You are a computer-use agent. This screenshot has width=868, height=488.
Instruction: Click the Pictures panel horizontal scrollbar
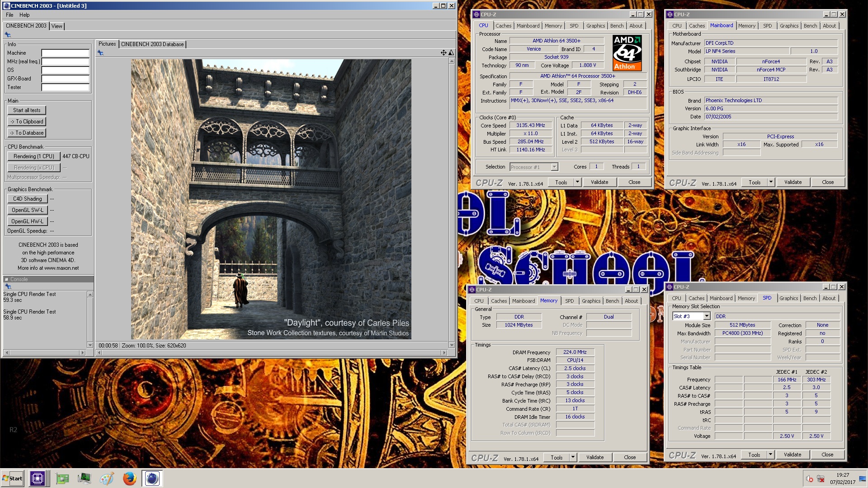tap(272, 352)
